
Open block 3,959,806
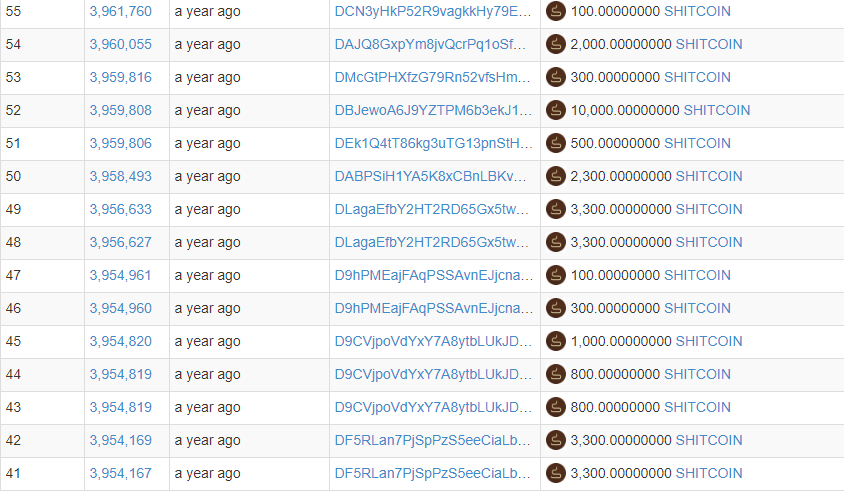click(121, 143)
